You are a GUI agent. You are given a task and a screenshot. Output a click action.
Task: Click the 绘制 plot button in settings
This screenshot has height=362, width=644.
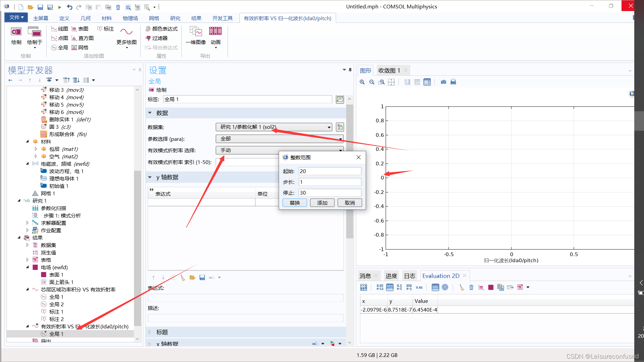[158, 90]
